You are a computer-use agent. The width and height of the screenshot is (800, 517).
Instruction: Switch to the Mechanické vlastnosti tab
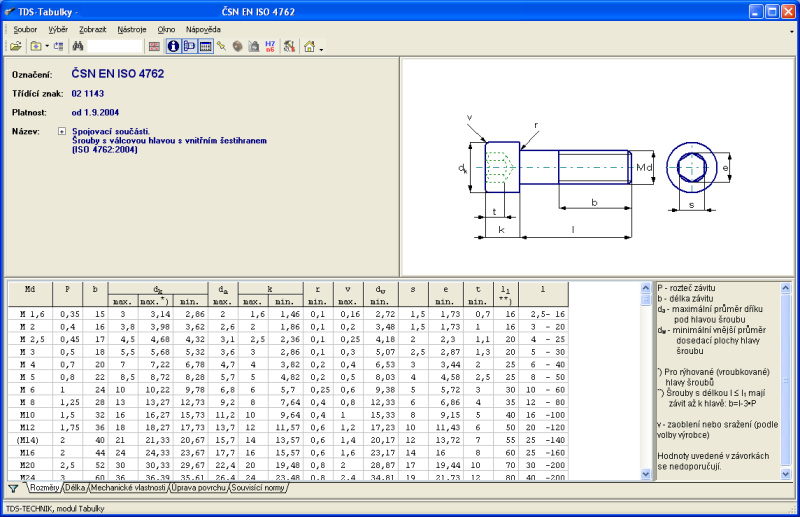[x=128, y=488]
